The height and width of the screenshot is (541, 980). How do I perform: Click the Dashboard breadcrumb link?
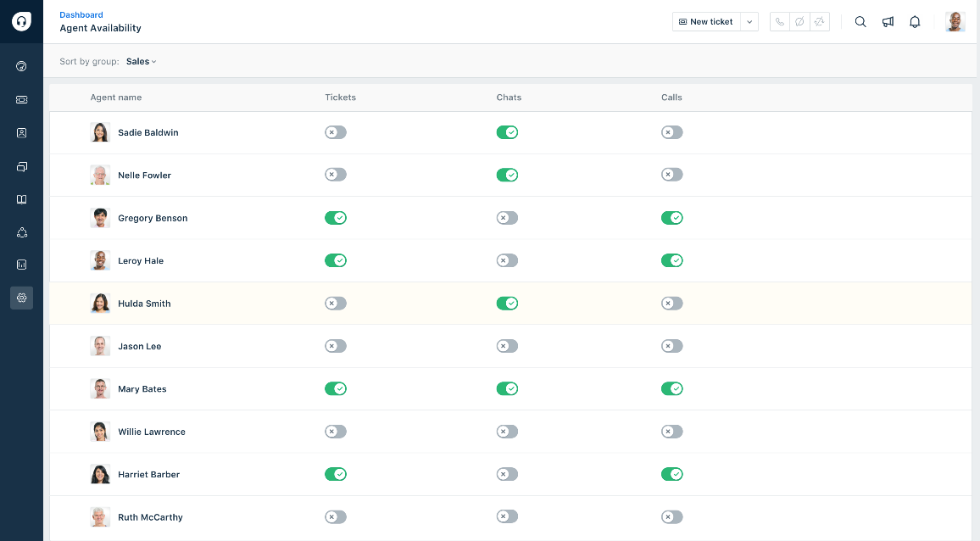pos(81,15)
